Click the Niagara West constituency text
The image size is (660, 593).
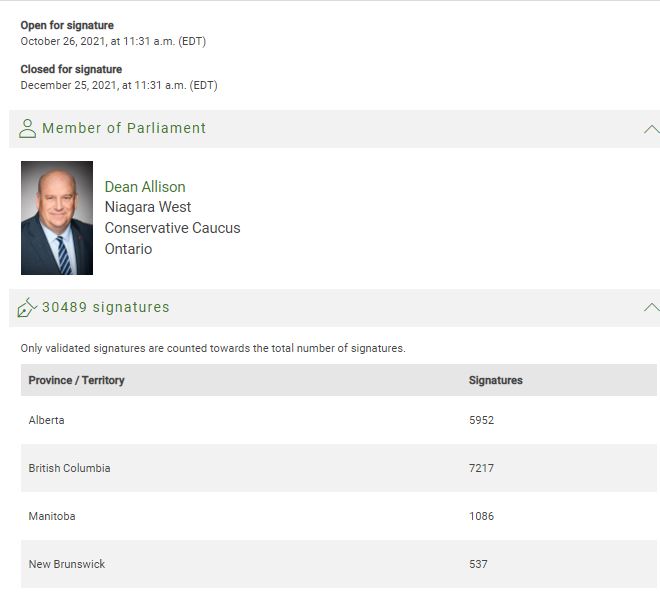(x=148, y=207)
